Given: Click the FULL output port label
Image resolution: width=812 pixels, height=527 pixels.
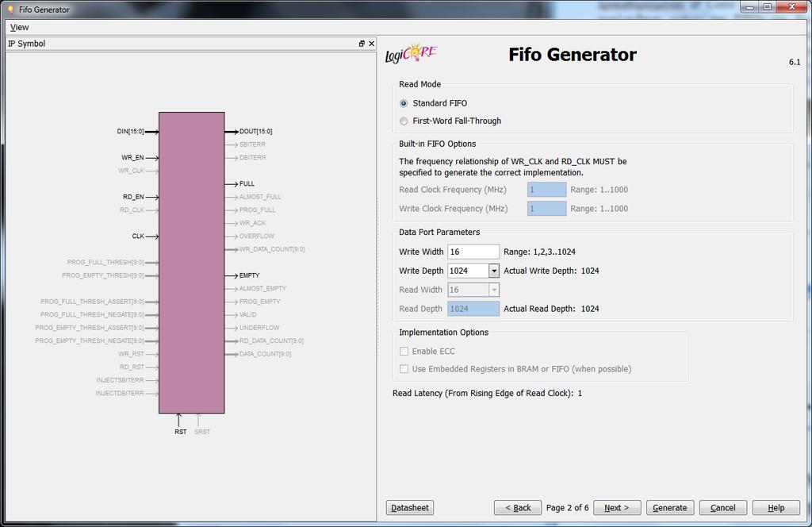Looking at the screenshot, I should click(x=247, y=184).
